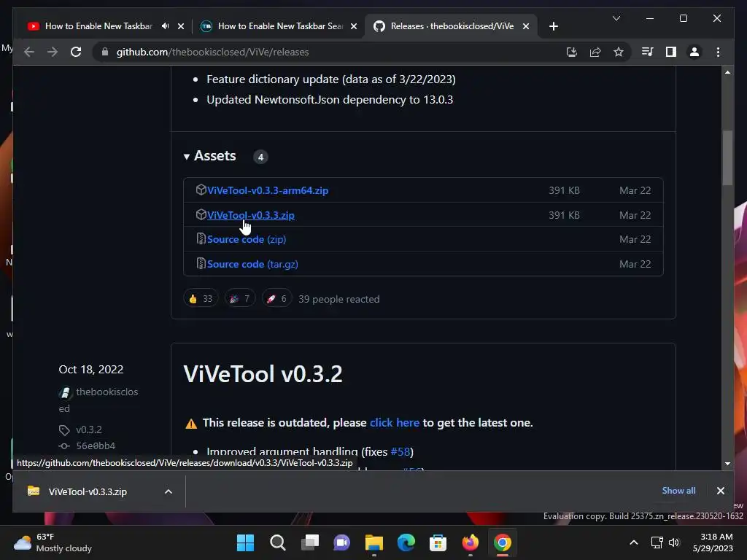Download Source code (zip)
747x560 pixels.
click(247, 239)
